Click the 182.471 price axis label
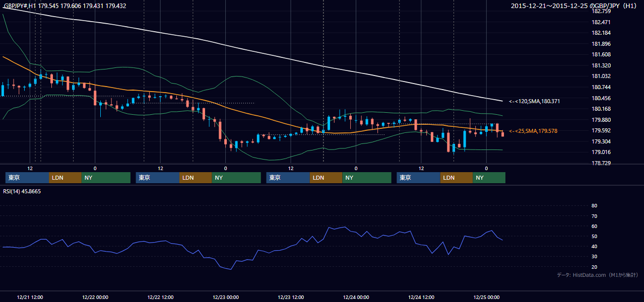This screenshot has height=302, width=644. coord(601,22)
